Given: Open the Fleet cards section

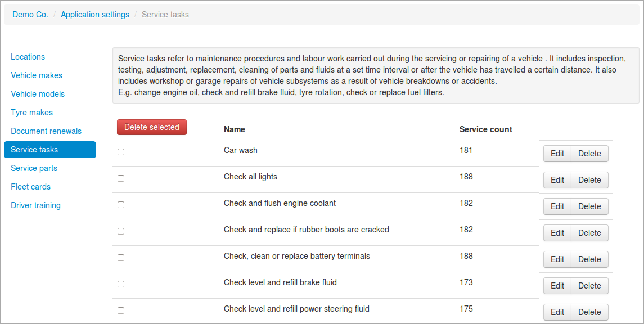Looking at the screenshot, I should tap(31, 187).
